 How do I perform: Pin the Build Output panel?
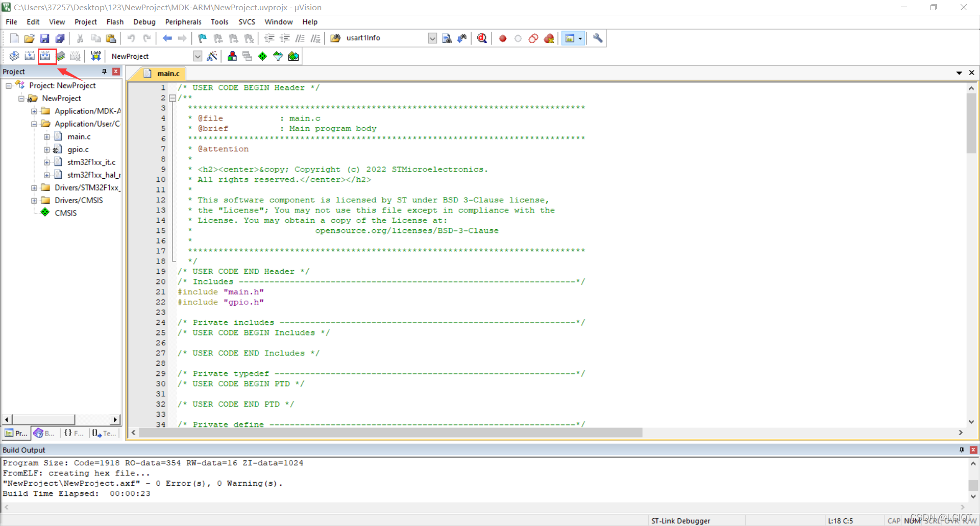(962, 450)
